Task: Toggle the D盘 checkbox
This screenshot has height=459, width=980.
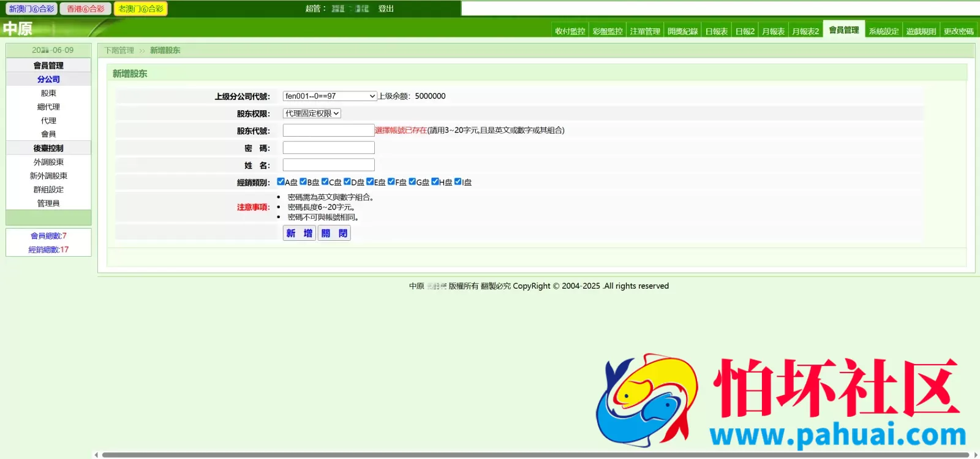Action: [x=347, y=181]
